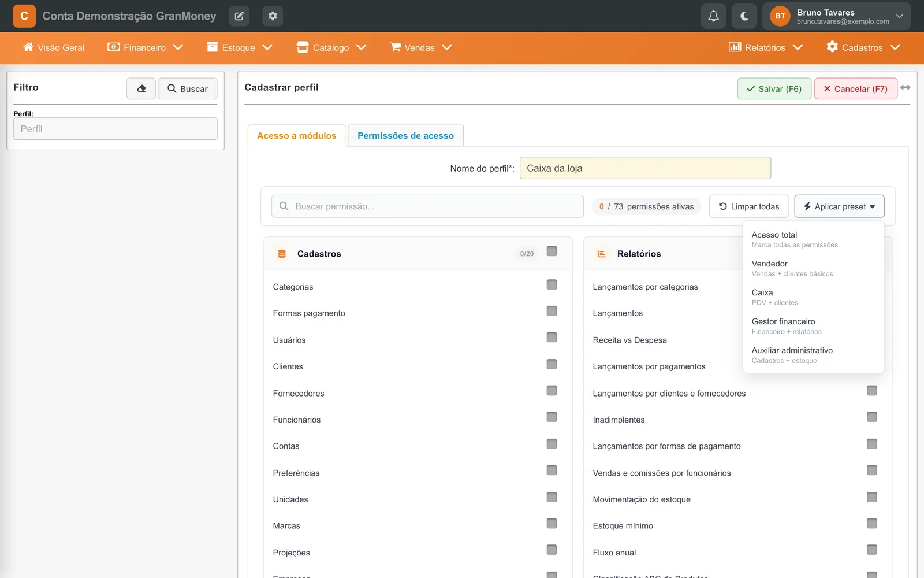Click the Relatórios section chart icon
924x578 pixels.
602,254
